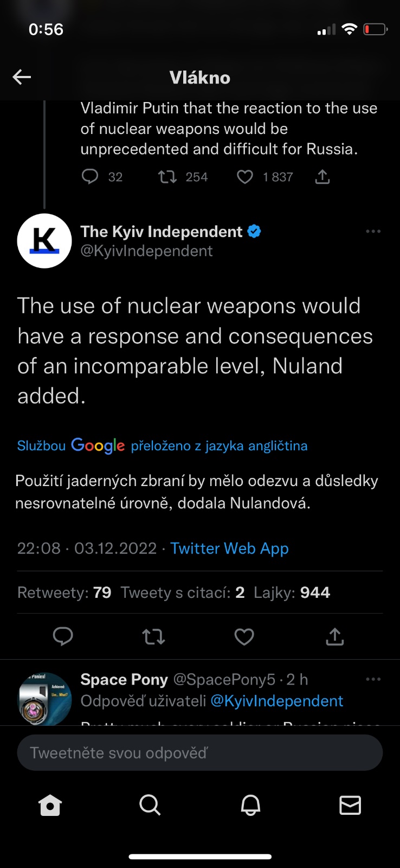Like the main Nuland tweet
The height and width of the screenshot is (868, 400).
coord(244,636)
